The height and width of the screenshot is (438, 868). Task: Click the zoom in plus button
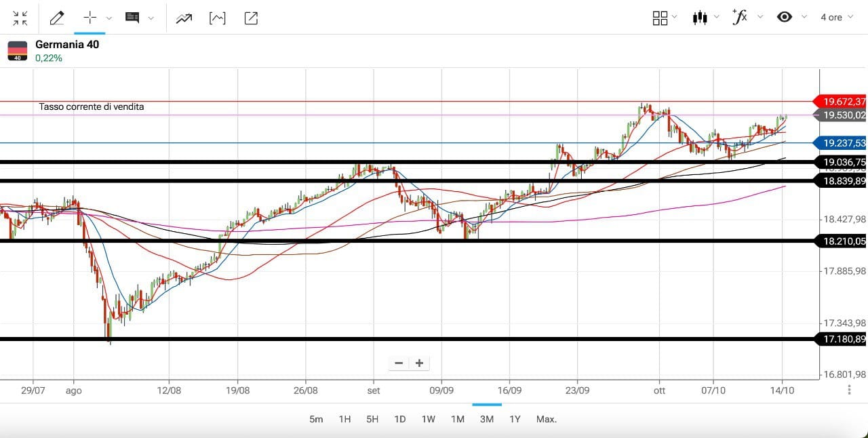[420, 363]
